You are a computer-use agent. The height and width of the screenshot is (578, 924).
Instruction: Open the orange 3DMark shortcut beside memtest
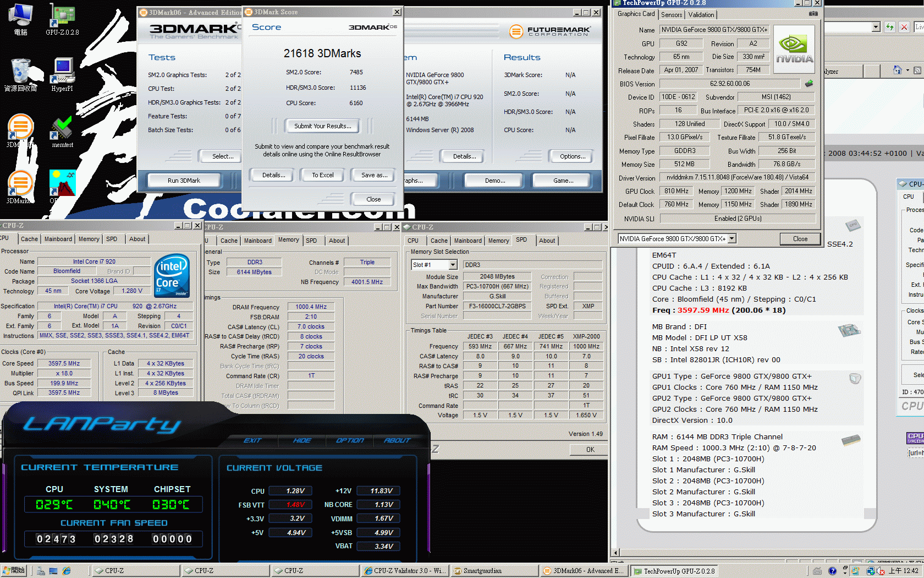click(x=20, y=131)
